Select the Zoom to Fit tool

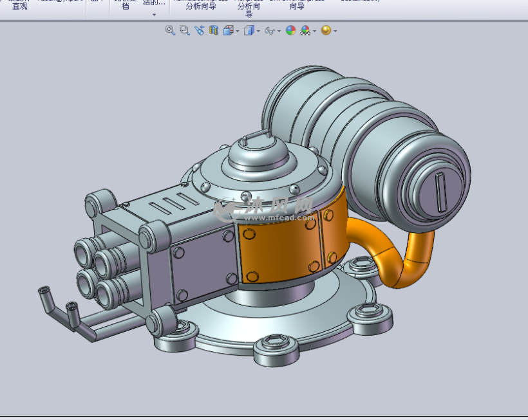pos(169,30)
